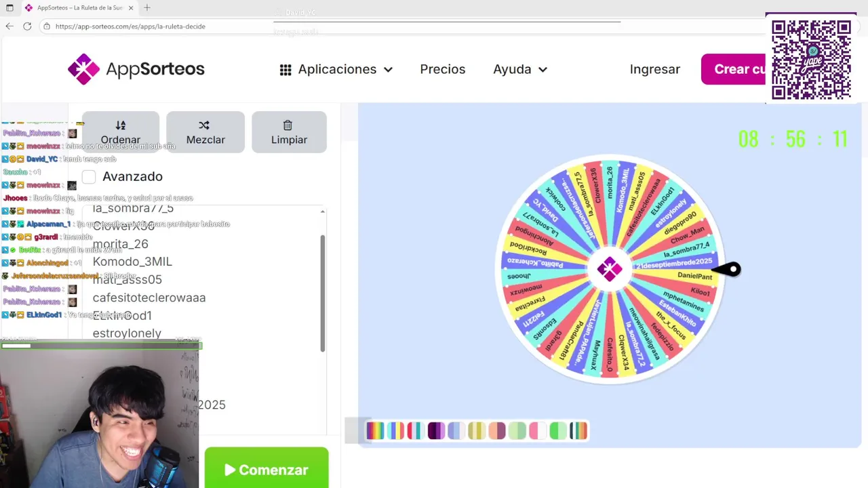Image resolution: width=868 pixels, height=488 pixels.
Task: Click the 21deseptiembrede2025 wheel slice
Action: click(673, 263)
